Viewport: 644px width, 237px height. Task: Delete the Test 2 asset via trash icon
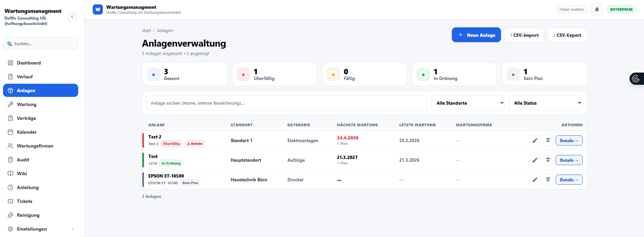point(548,140)
